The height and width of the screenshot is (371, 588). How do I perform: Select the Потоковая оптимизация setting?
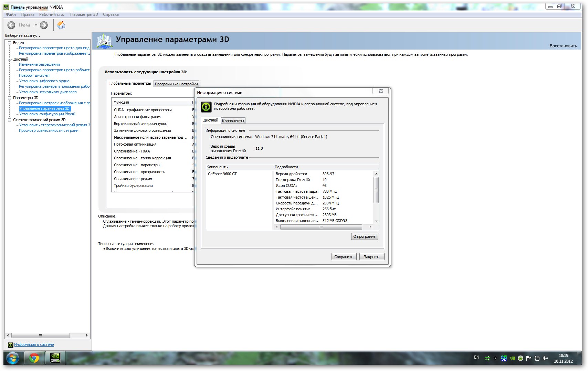point(153,144)
